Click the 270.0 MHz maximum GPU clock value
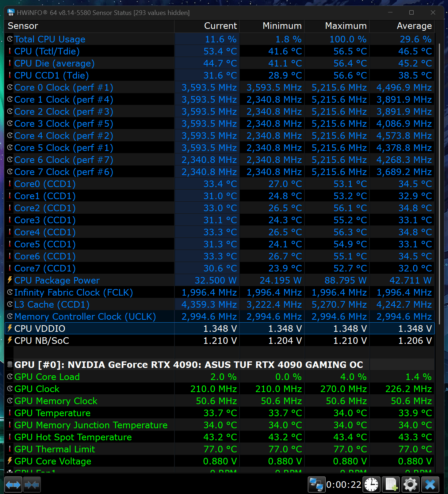The image size is (448, 494). [x=343, y=389]
